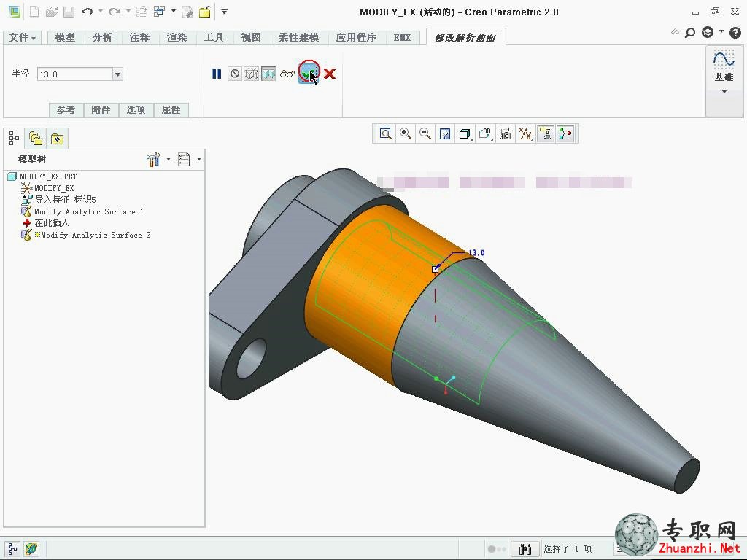
Task: Open the 文件 file menu
Action: click(22, 37)
